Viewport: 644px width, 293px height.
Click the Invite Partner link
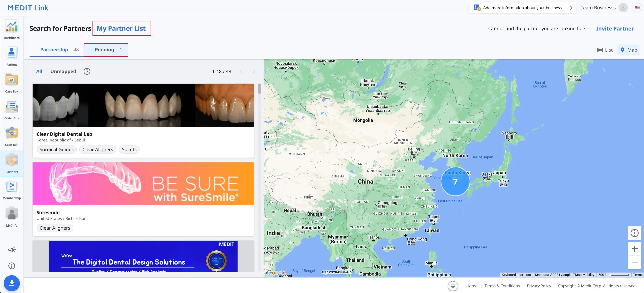(x=615, y=28)
